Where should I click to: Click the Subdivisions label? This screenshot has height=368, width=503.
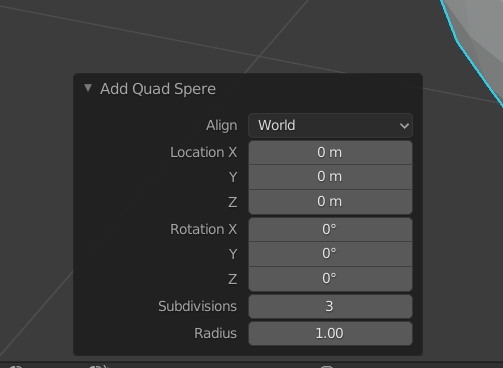click(x=198, y=306)
